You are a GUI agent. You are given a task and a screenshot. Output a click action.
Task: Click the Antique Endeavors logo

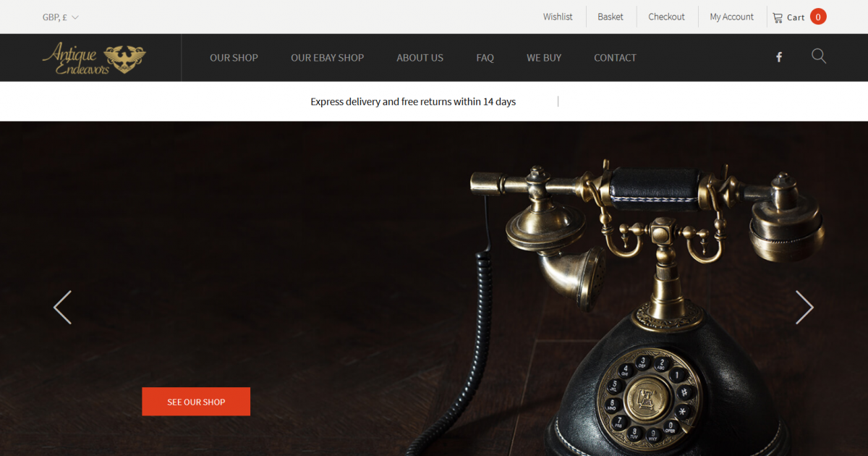click(x=94, y=58)
